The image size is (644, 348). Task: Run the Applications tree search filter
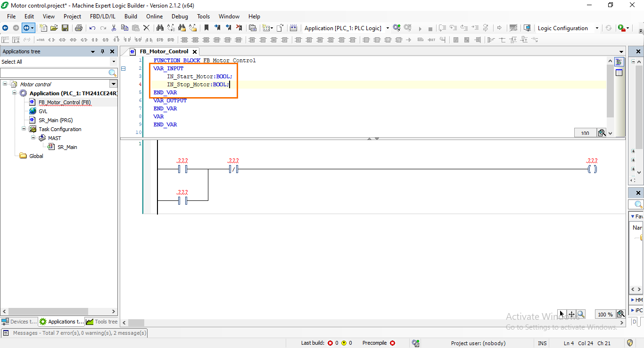[112, 74]
